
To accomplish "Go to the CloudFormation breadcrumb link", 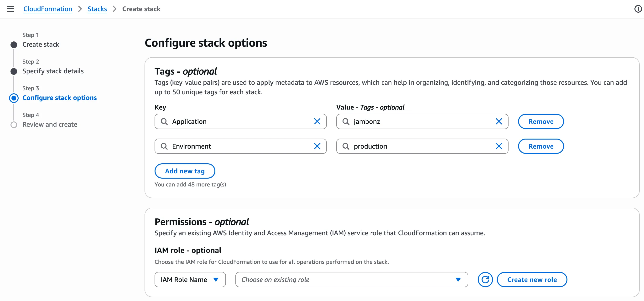I will coord(48,9).
